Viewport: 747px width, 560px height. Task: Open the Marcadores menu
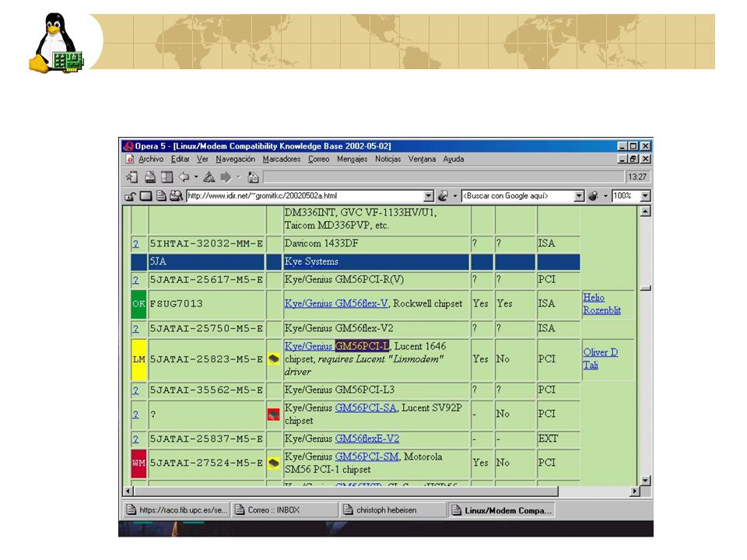[282, 159]
